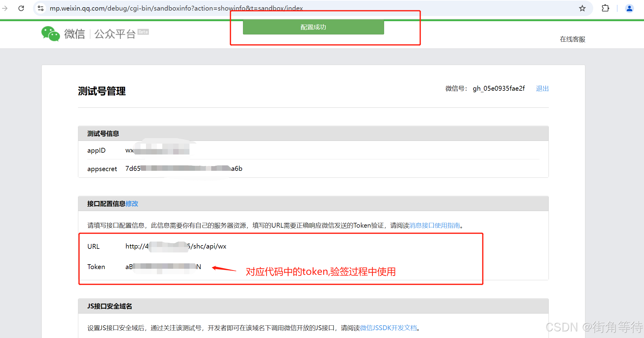Open site information icon in address bar

(x=40, y=8)
